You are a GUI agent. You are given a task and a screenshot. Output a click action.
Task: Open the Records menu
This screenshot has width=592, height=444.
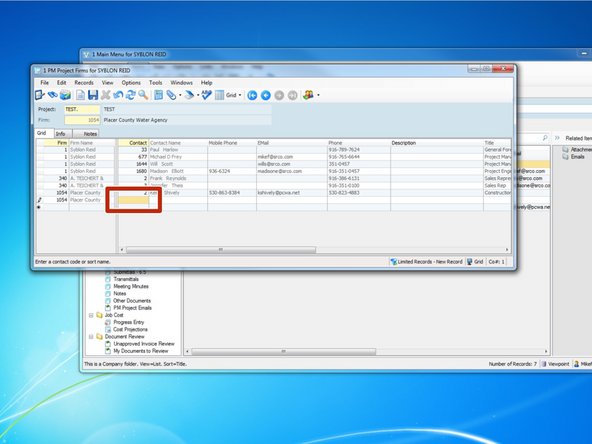(84, 83)
